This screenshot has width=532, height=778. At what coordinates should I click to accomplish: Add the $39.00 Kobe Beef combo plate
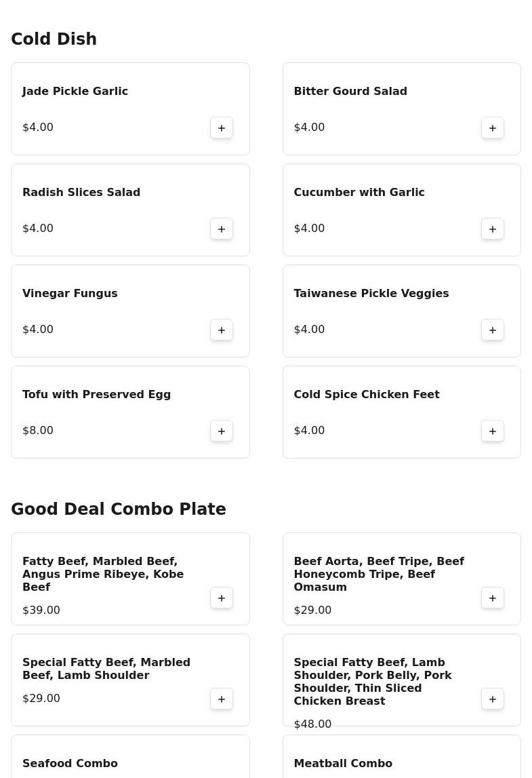[222, 598]
